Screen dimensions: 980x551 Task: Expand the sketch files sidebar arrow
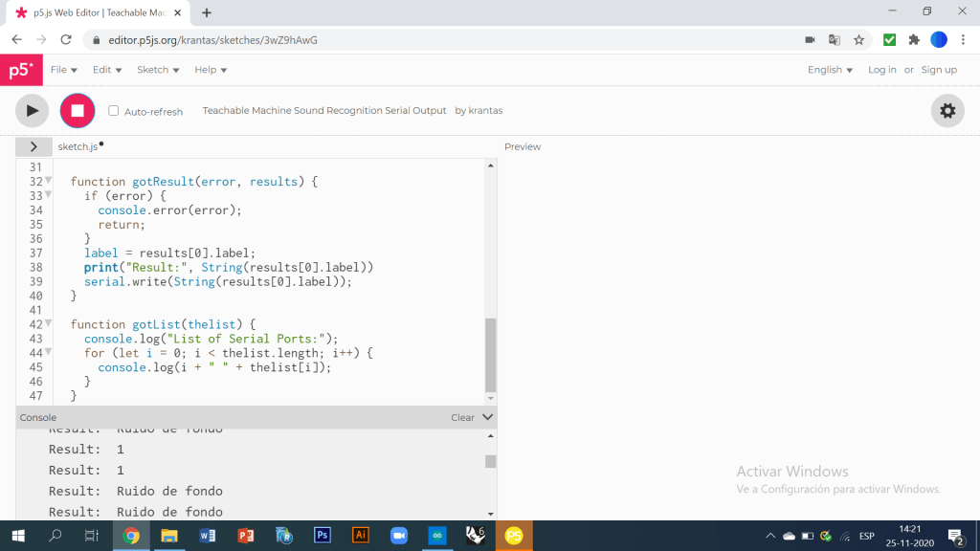point(33,146)
